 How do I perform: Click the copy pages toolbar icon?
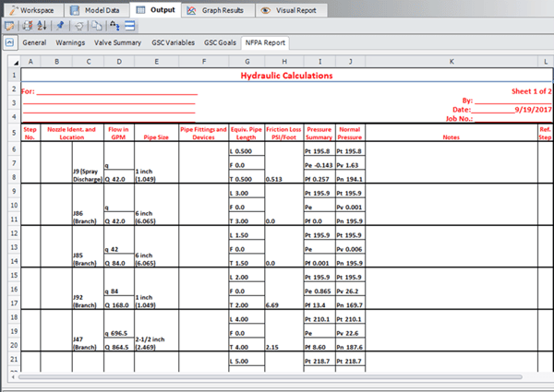[96, 26]
